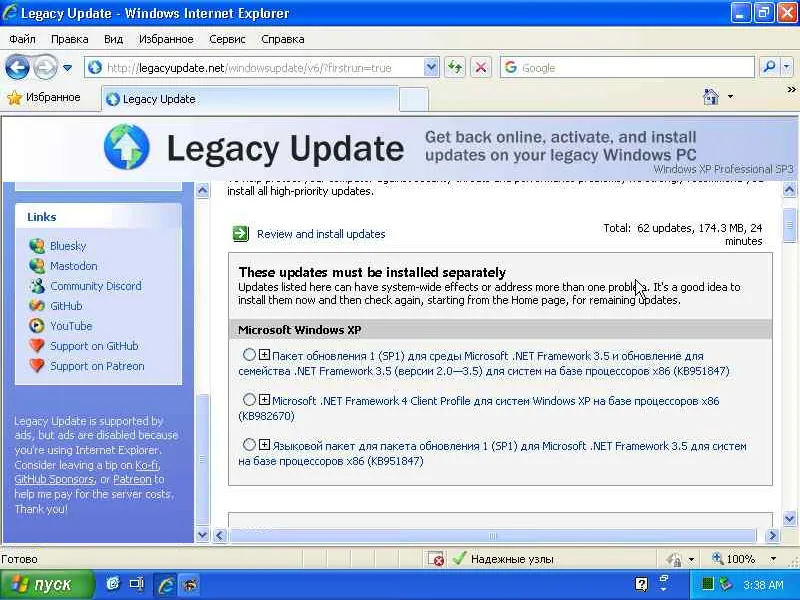This screenshot has height=600, width=800.
Task: Open the zoom level 100% dropdown
Action: click(x=773, y=559)
